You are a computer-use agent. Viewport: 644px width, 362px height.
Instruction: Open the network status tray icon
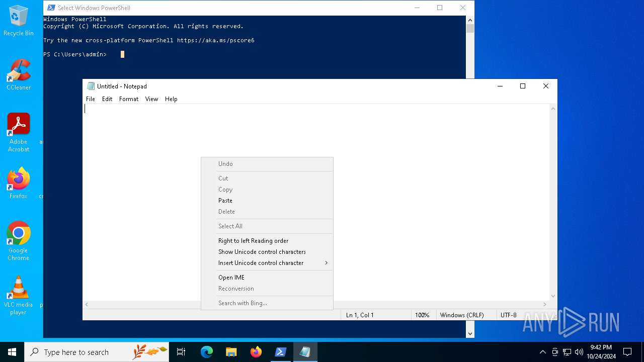point(567,352)
